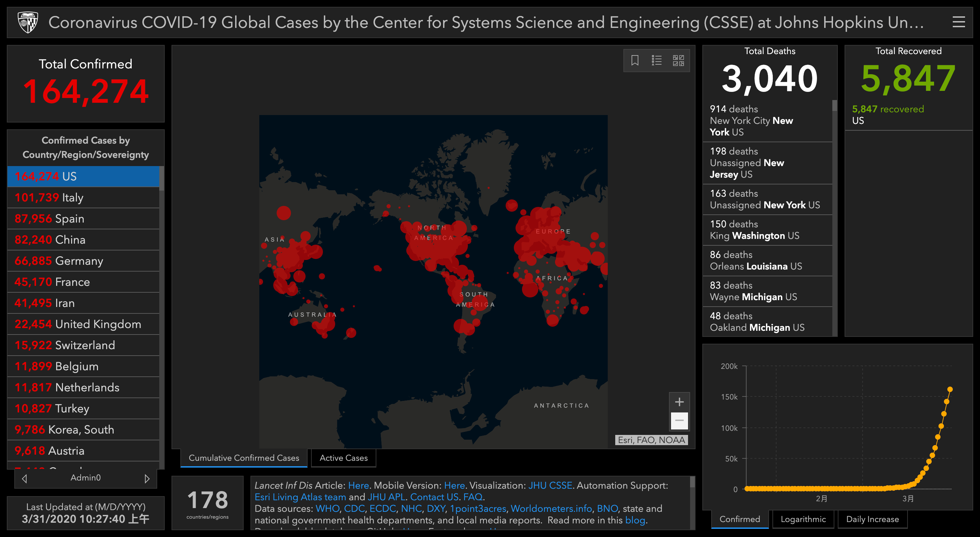Select the US row in country list

[83, 176]
